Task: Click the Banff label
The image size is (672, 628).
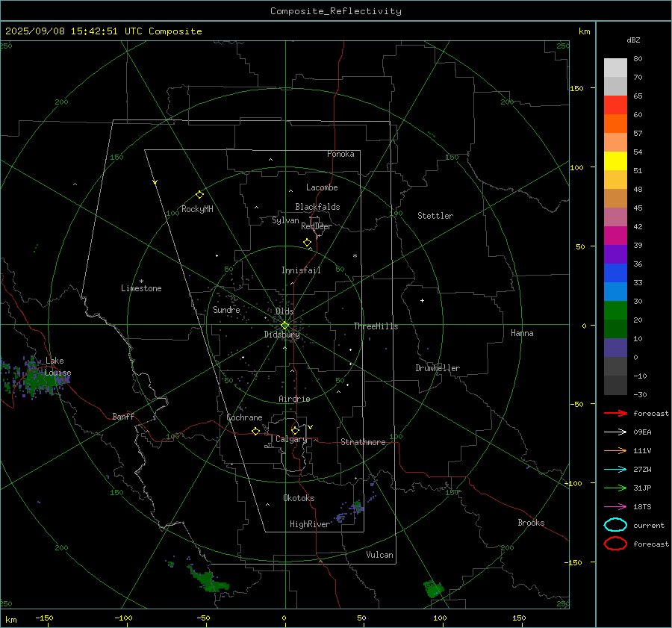Action: 123,416
